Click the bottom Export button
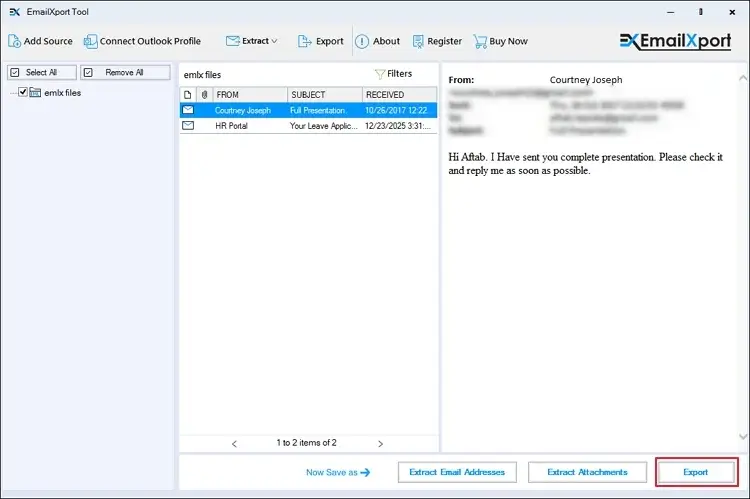The width and height of the screenshot is (750, 499). [x=695, y=472]
